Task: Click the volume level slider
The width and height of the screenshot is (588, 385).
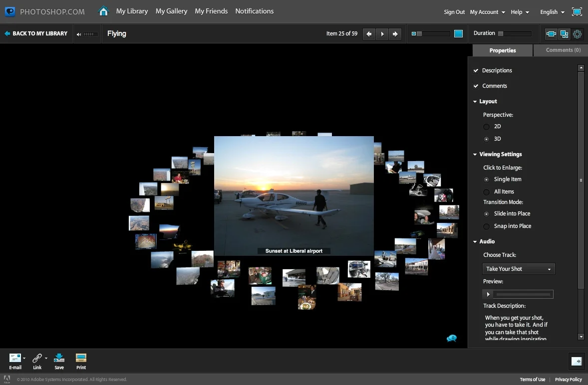Action: 90,34
